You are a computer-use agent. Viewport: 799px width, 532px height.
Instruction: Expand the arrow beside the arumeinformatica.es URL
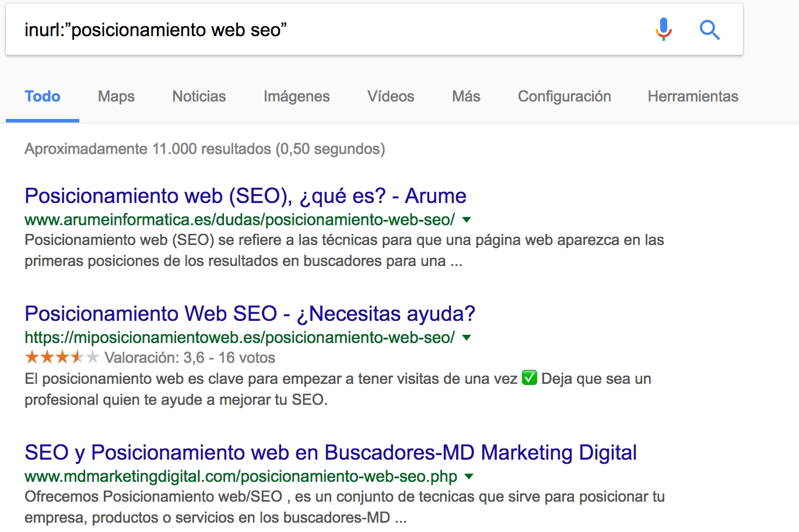(467, 220)
